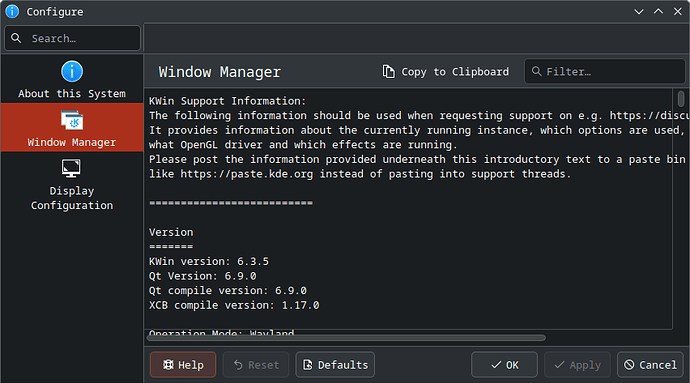The image size is (690, 383).
Task: Open Help with the lifebuoy button
Action: (183, 365)
